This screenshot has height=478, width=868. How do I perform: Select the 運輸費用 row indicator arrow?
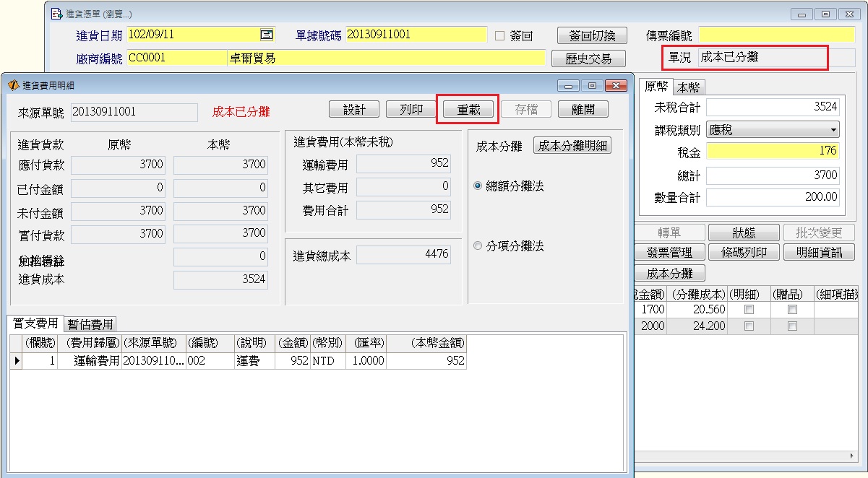[16, 361]
